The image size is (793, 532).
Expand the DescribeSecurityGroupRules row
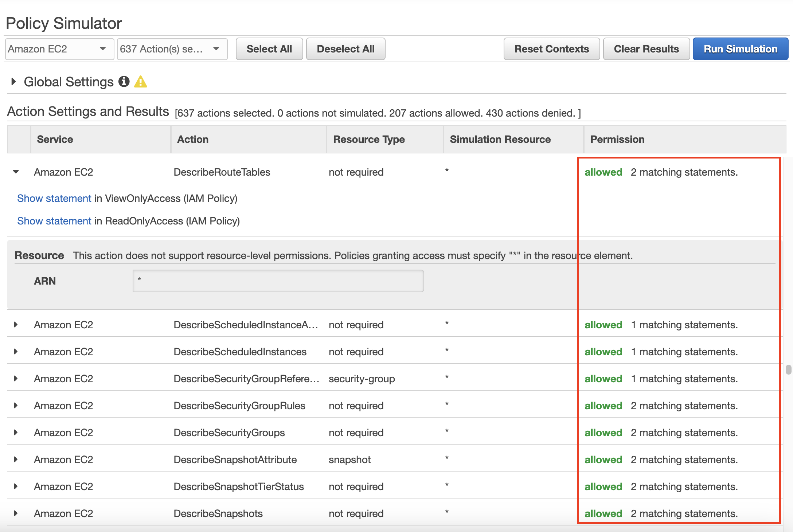16,406
